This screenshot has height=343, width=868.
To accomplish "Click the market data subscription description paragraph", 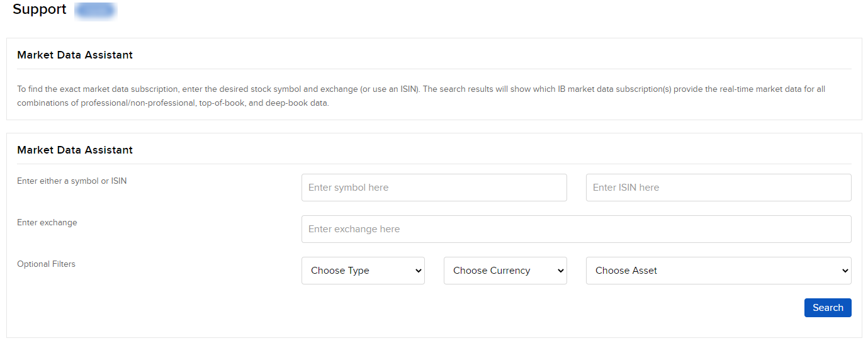I will point(421,96).
